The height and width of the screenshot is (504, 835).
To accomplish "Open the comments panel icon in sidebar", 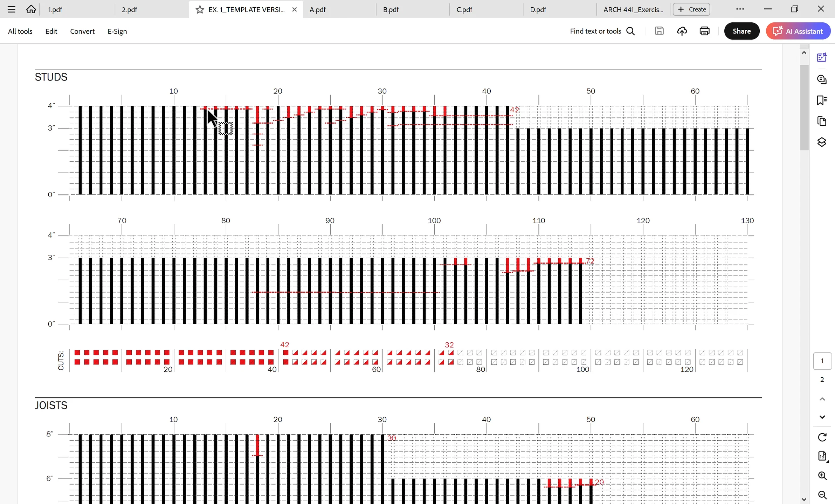I will point(822,79).
